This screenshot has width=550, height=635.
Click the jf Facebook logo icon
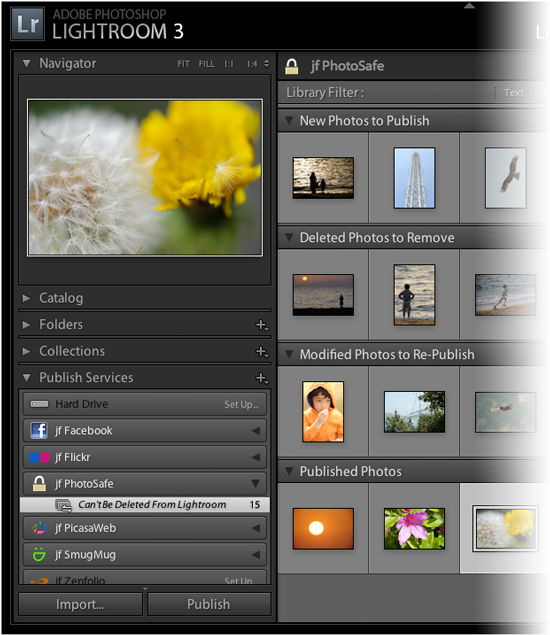point(39,430)
